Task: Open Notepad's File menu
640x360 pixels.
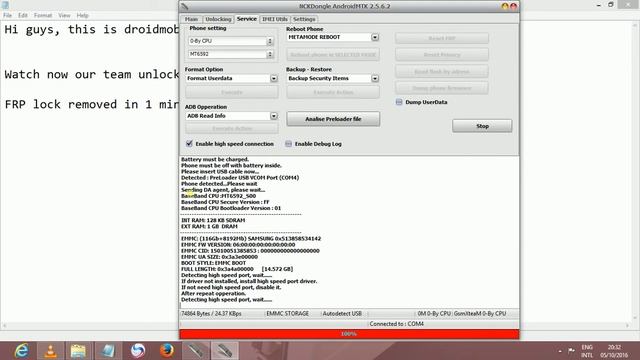Action: click(x=7, y=15)
